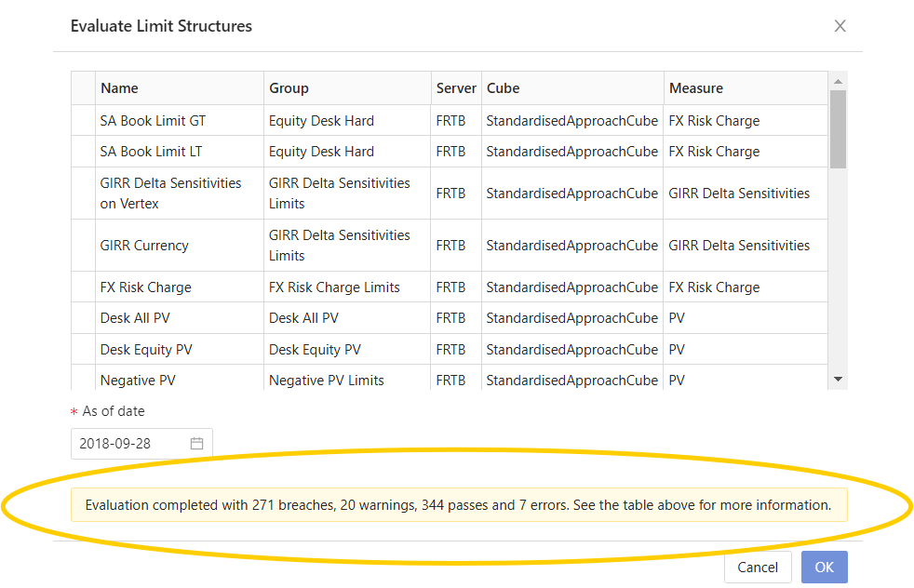
Task: Click the Cube column header
Action: click(x=503, y=88)
